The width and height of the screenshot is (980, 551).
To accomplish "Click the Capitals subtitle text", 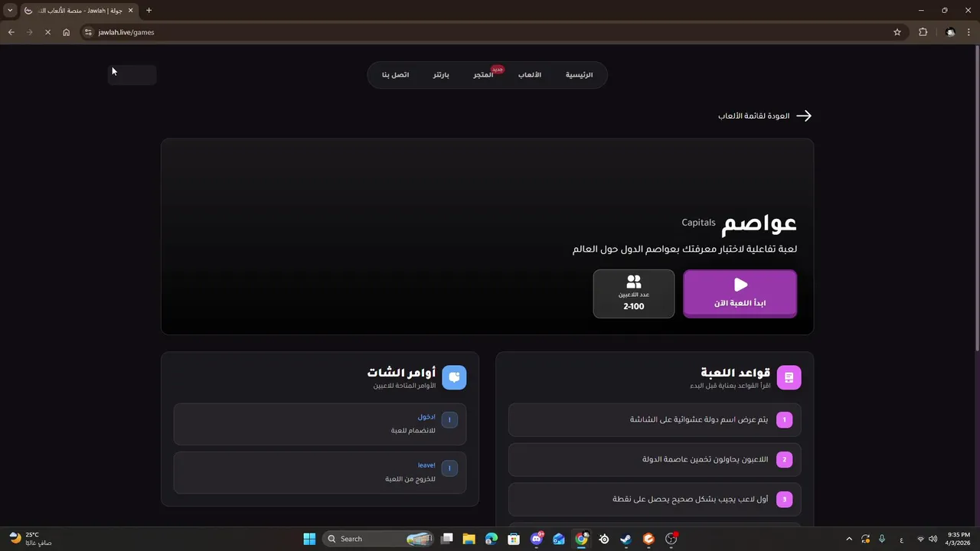I will click(698, 223).
